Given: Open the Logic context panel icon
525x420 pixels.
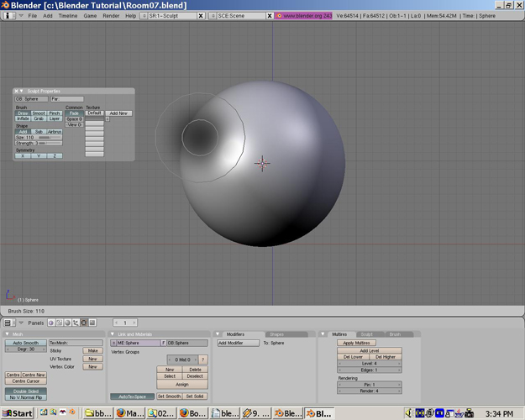Looking at the screenshot, I should (51, 323).
